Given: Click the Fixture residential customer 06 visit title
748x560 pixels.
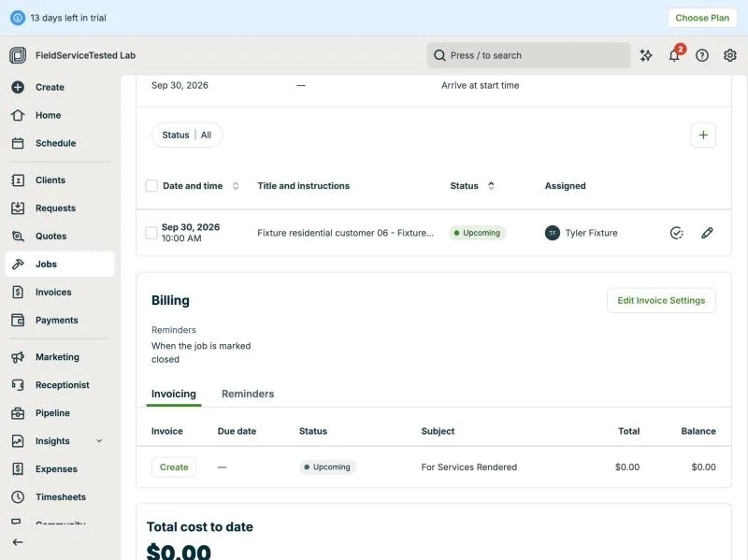Looking at the screenshot, I should (345, 233).
